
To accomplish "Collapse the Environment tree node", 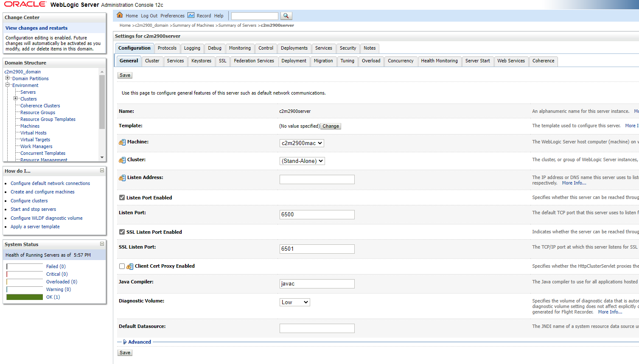I will pyautogui.click(x=7, y=85).
